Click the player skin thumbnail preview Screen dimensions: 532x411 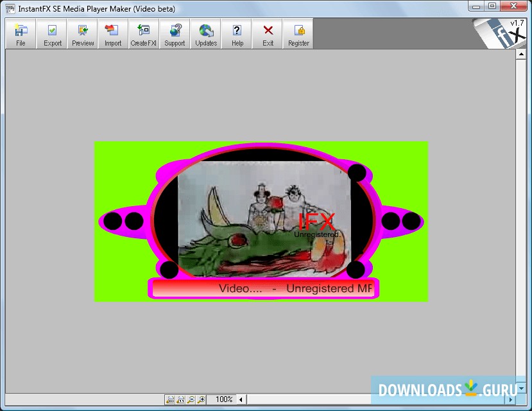point(261,221)
